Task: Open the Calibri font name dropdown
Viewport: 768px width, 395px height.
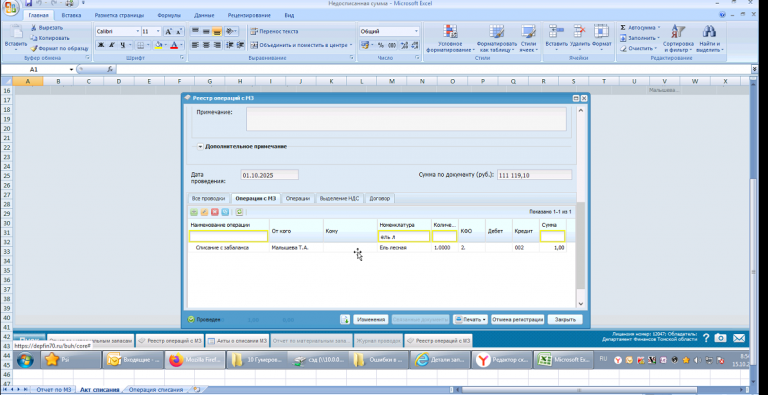Action: pos(137,31)
